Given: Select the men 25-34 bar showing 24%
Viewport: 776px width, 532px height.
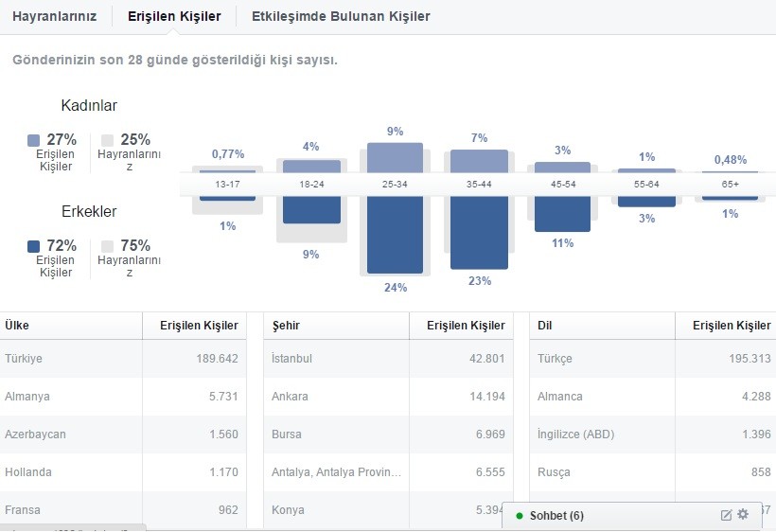Looking at the screenshot, I should point(395,235).
